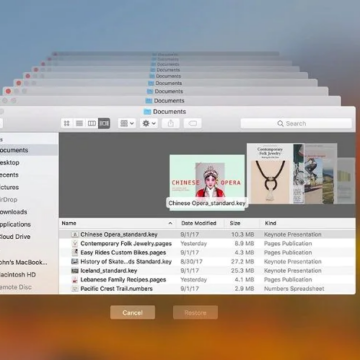Select Lebanese Family Recipes.pages row
Screen dimensions: 360x360
point(207,280)
